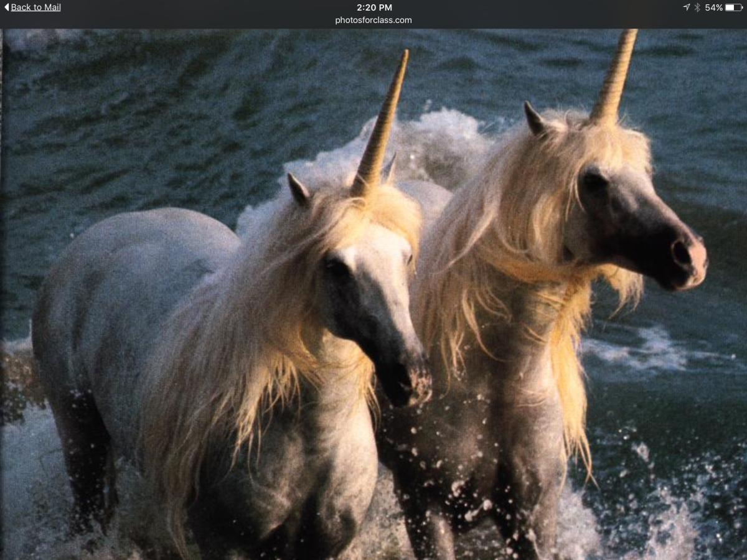Click the Bluetooth status icon
Viewport: 747px width, 560px height.
click(x=697, y=7)
